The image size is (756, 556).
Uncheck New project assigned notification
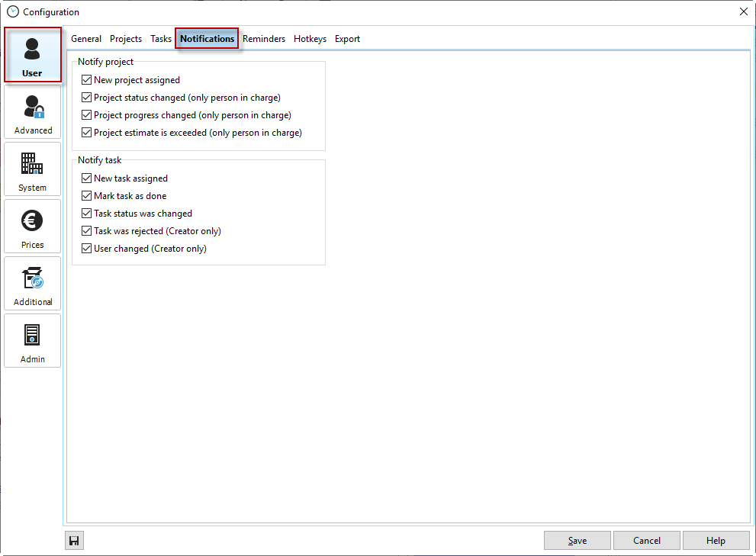coord(86,80)
